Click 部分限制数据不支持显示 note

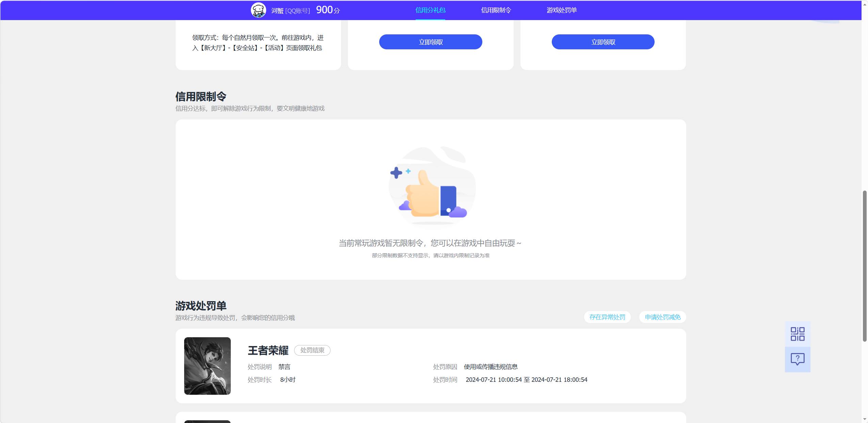[x=431, y=255]
